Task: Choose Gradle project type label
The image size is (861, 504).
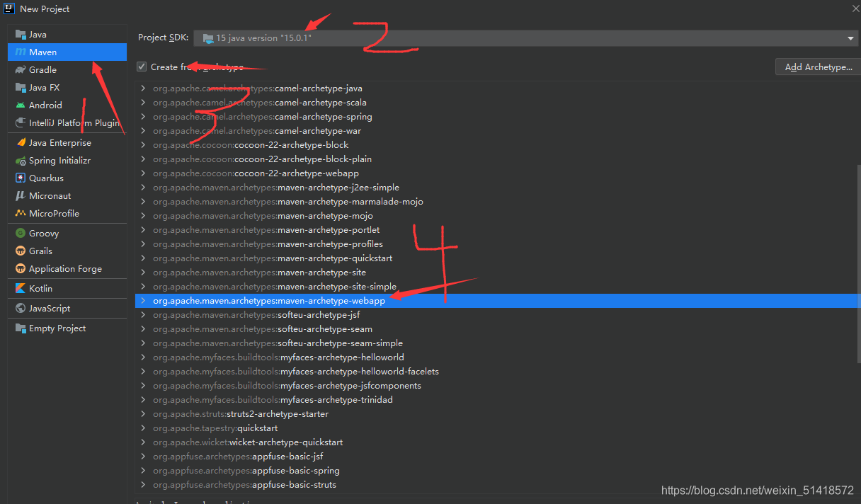Action: (x=42, y=69)
